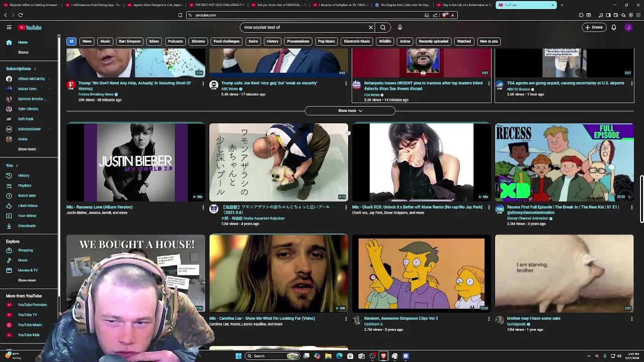Screen dimensions: 644x362
Task: Open Allison McCarthy subscription channel
Action: point(29,79)
